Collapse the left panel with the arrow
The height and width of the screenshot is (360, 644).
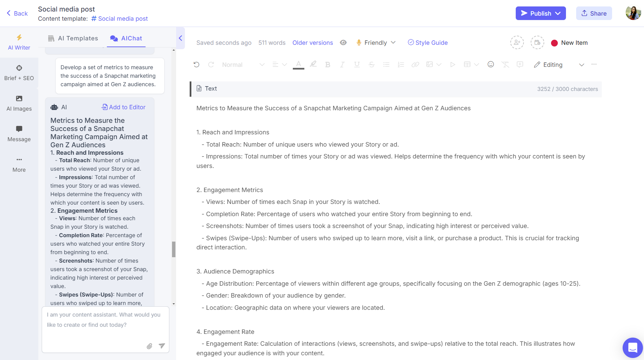pyautogui.click(x=181, y=38)
